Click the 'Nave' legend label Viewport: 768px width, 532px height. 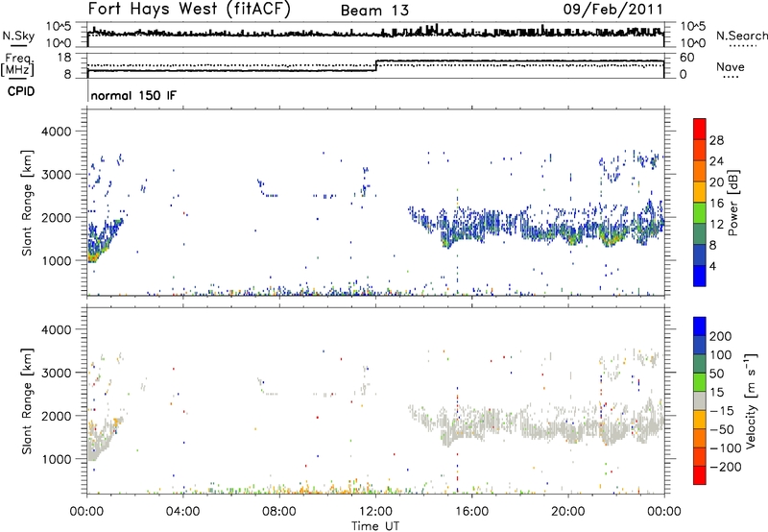[x=730, y=66]
